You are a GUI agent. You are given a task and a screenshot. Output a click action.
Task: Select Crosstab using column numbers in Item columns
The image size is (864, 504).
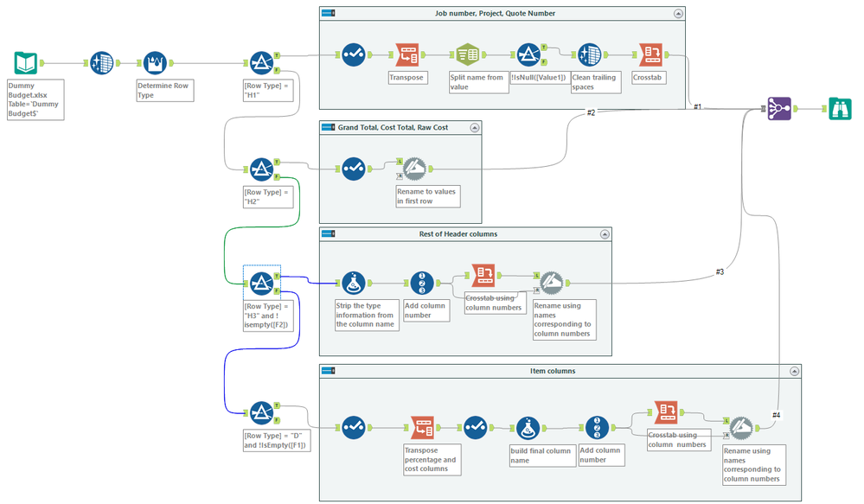tap(666, 412)
